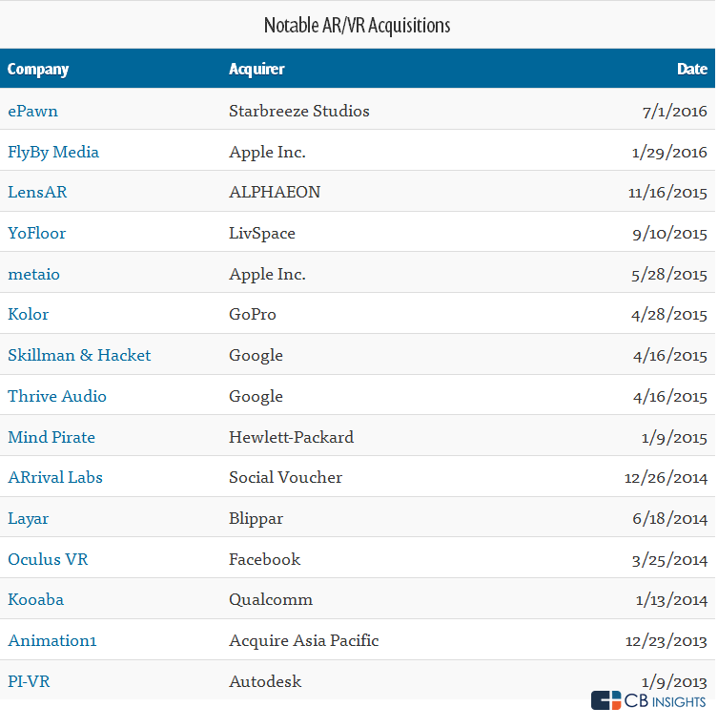Click the CB Insights logo icon

coord(605,701)
